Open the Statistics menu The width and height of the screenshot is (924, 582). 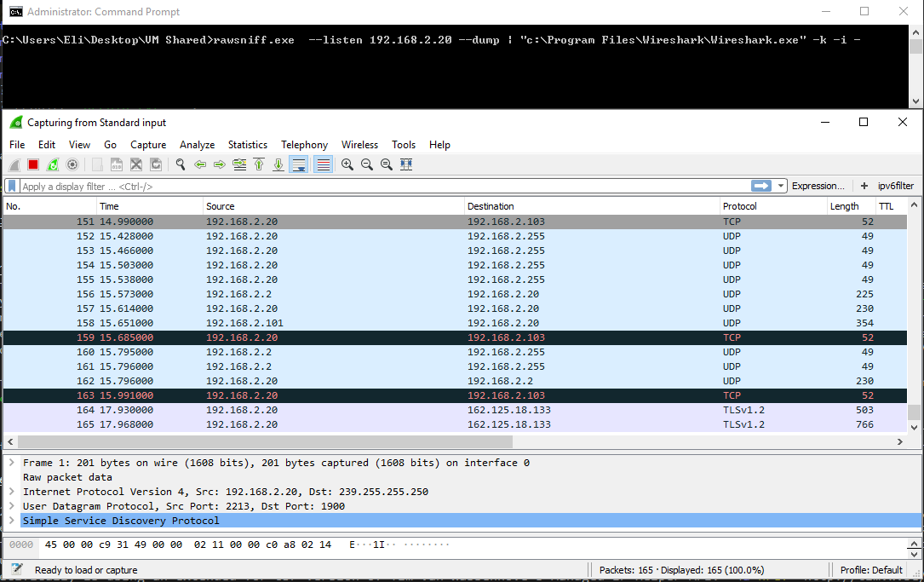tap(248, 145)
